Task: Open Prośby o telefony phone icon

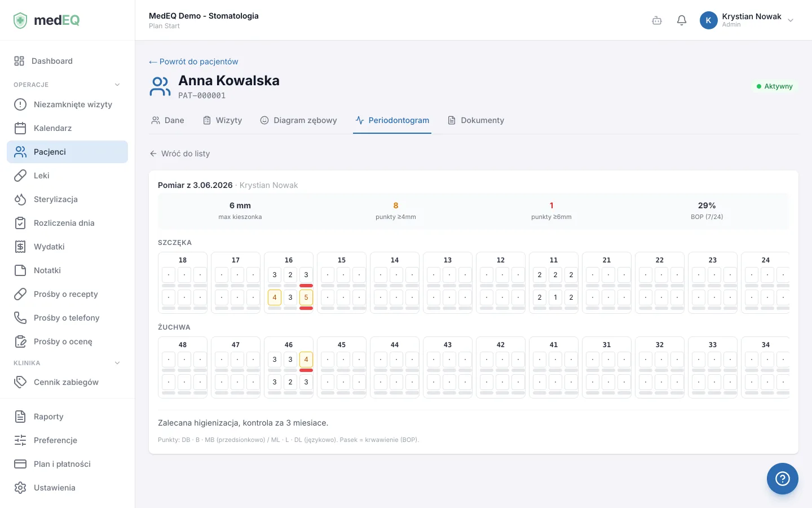Action: tap(20, 318)
